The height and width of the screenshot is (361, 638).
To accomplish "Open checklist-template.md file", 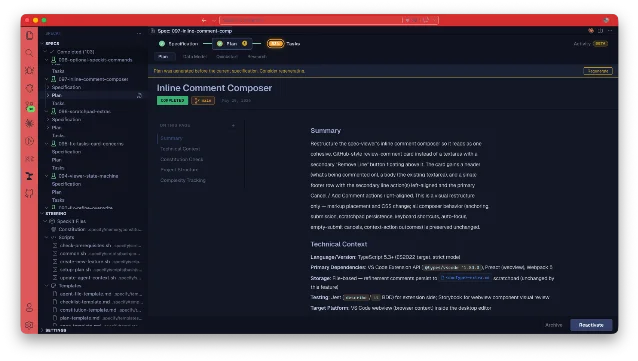I will click(98, 302).
